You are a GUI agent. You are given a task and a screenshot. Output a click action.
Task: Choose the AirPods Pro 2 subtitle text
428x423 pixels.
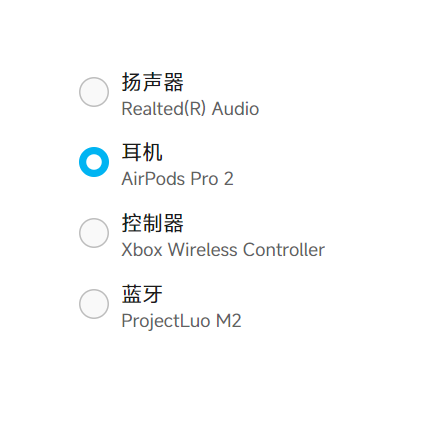coord(177,179)
